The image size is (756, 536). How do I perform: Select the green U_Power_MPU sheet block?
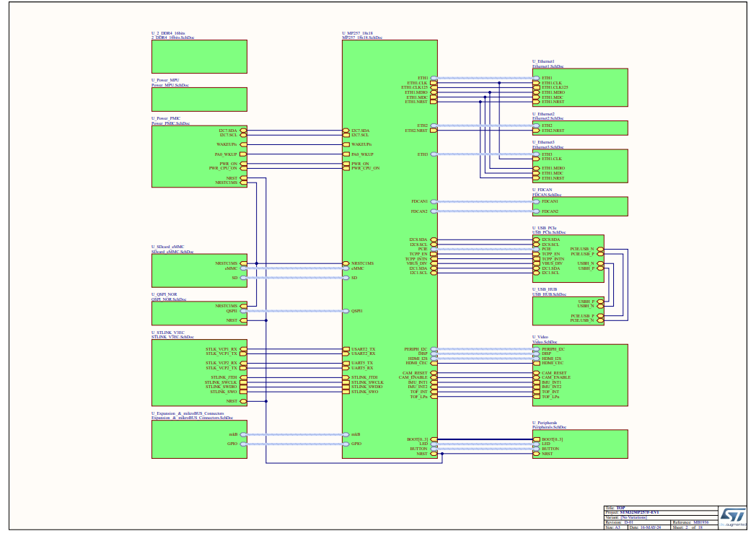pos(199,100)
